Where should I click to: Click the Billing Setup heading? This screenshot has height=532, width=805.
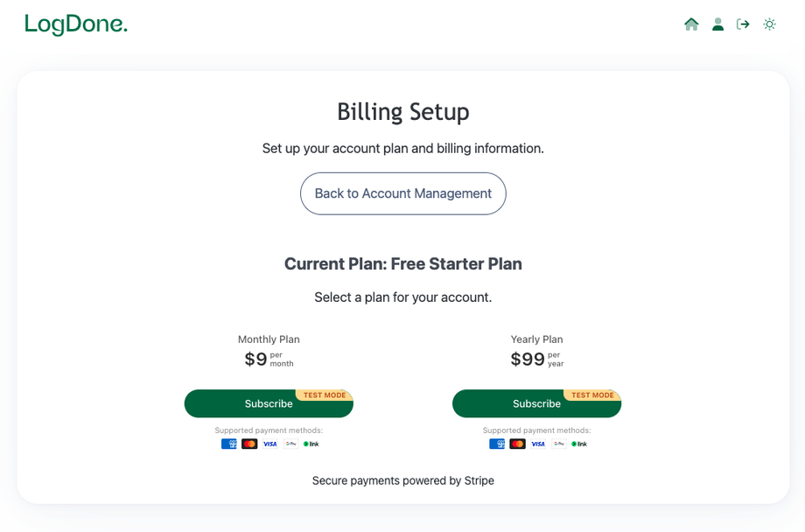point(402,112)
